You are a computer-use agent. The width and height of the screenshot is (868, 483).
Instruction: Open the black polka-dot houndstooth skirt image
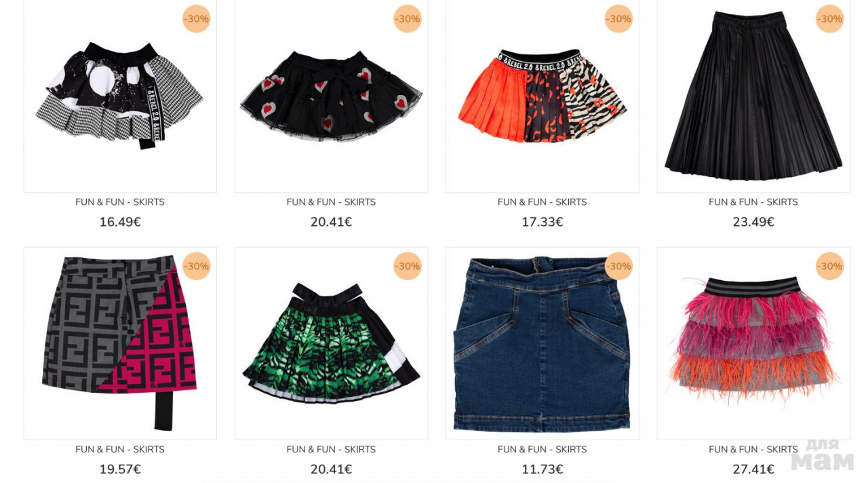tap(120, 96)
